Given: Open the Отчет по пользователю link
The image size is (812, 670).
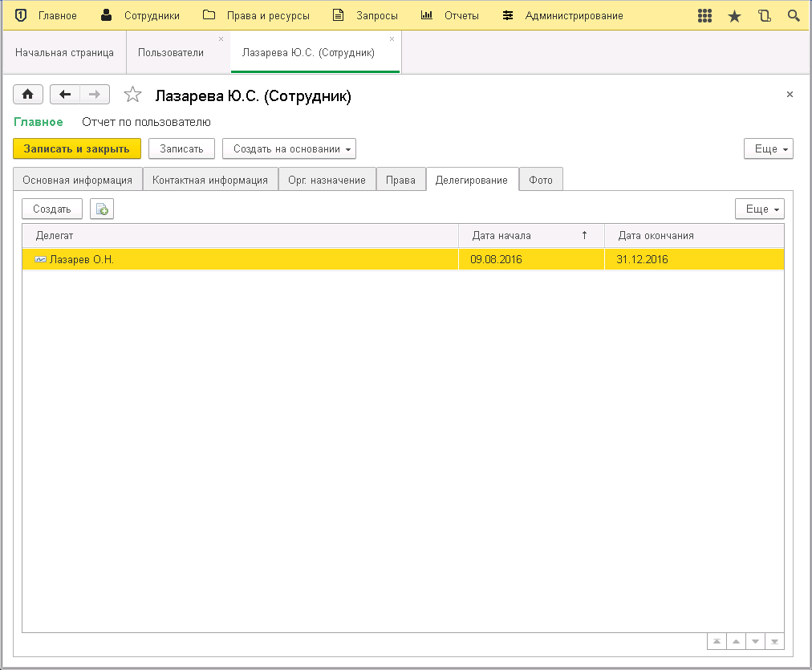Looking at the screenshot, I should (x=146, y=122).
